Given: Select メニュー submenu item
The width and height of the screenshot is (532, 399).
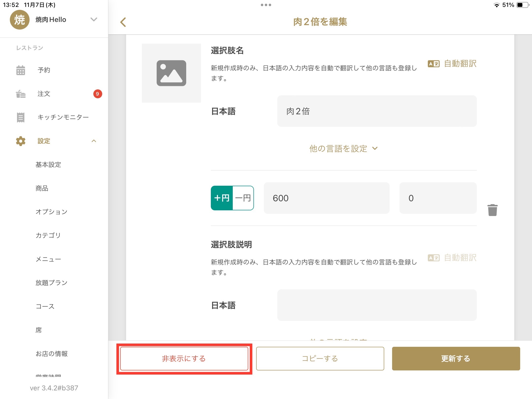Looking at the screenshot, I should point(48,259).
